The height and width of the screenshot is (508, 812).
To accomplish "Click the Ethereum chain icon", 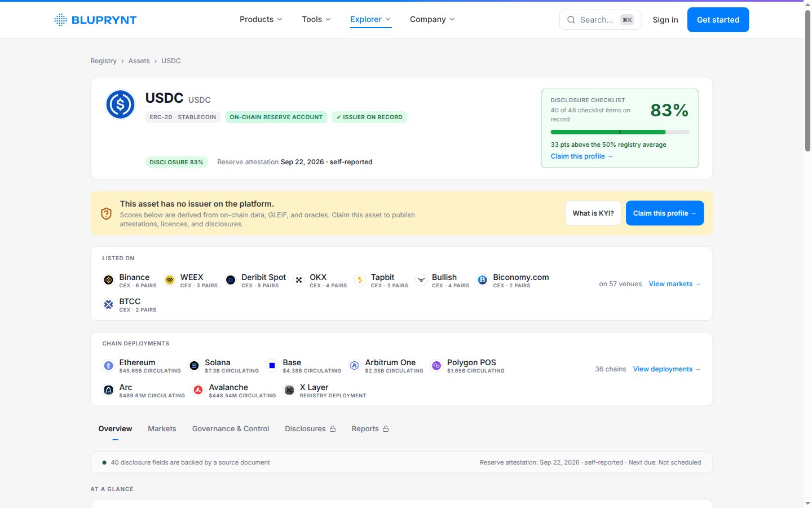I will pos(109,366).
